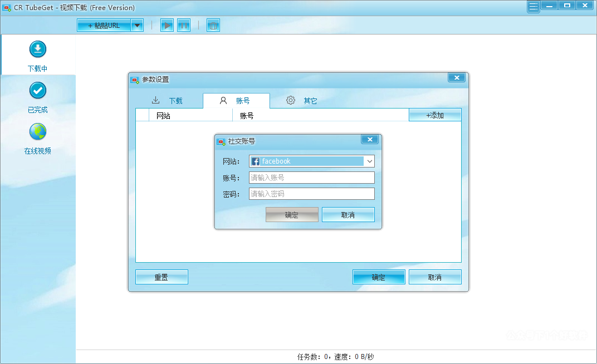This screenshot has width=597, height=364.
Task: Click the account name input field
Action: click(x=312, y=178)
